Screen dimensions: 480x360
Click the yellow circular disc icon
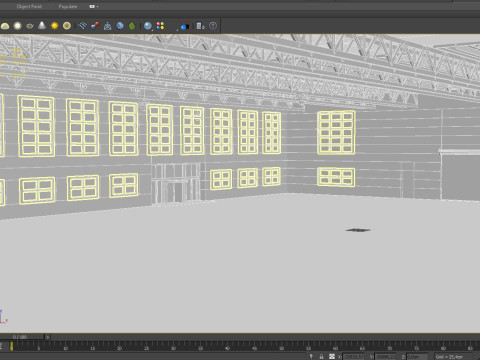[x=67, y=26]
